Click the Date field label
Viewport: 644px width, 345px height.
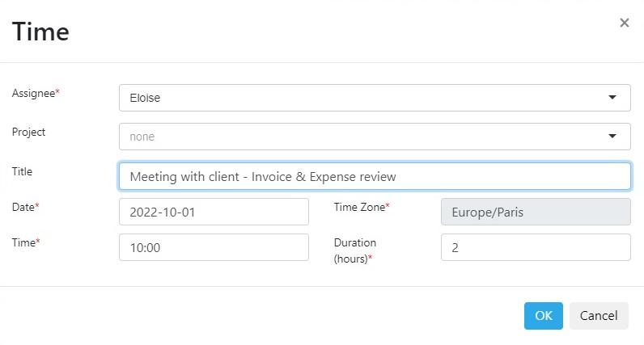[x=25, y=207]
